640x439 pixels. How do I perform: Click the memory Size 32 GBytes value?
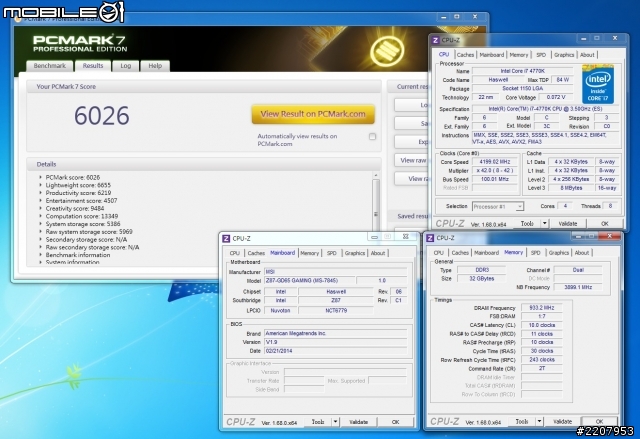pos(481,279)
